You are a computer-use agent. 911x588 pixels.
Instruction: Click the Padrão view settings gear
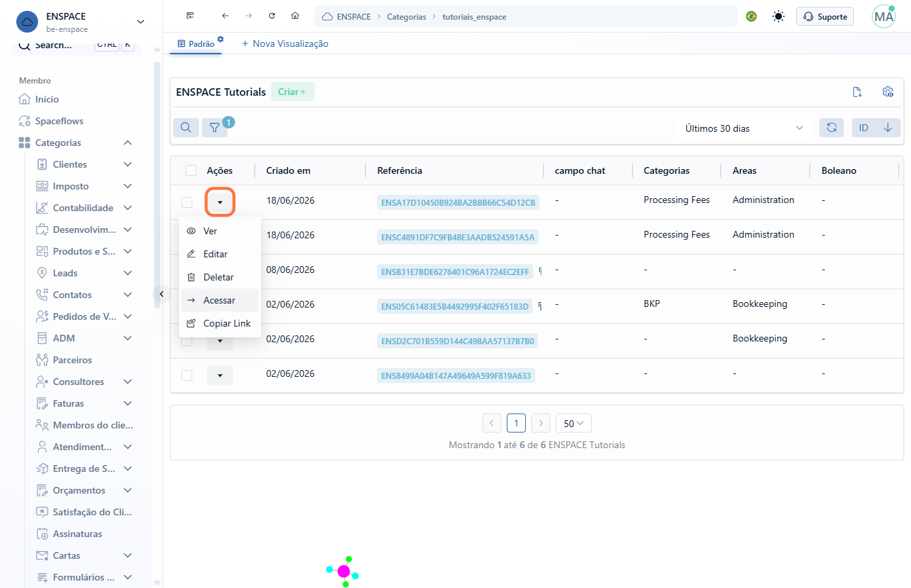[x=221, y=39]
